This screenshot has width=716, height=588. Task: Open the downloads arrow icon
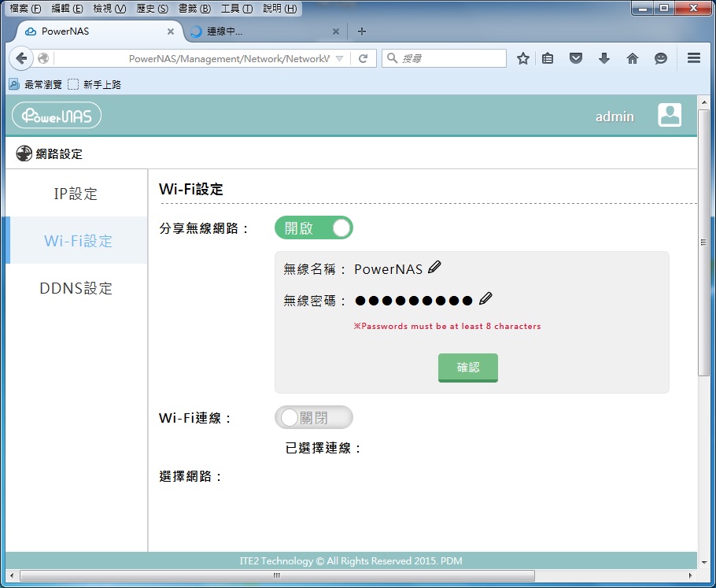[x=604, y=58]
